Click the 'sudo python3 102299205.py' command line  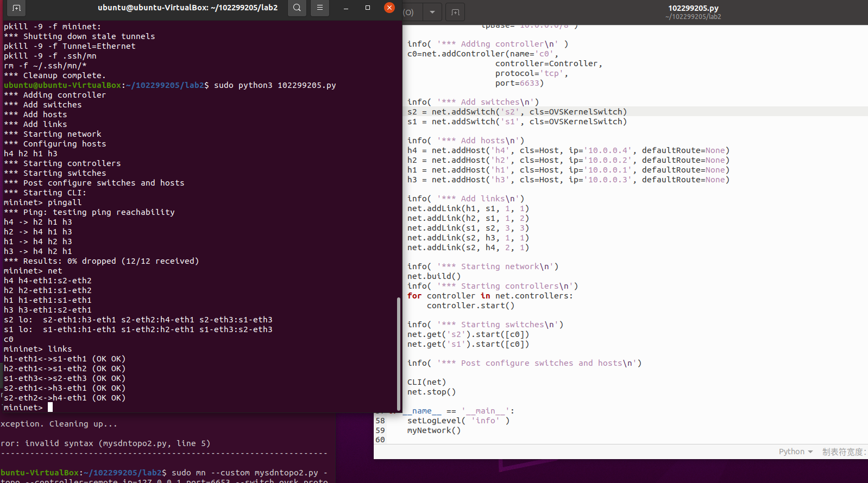[275, 85]
